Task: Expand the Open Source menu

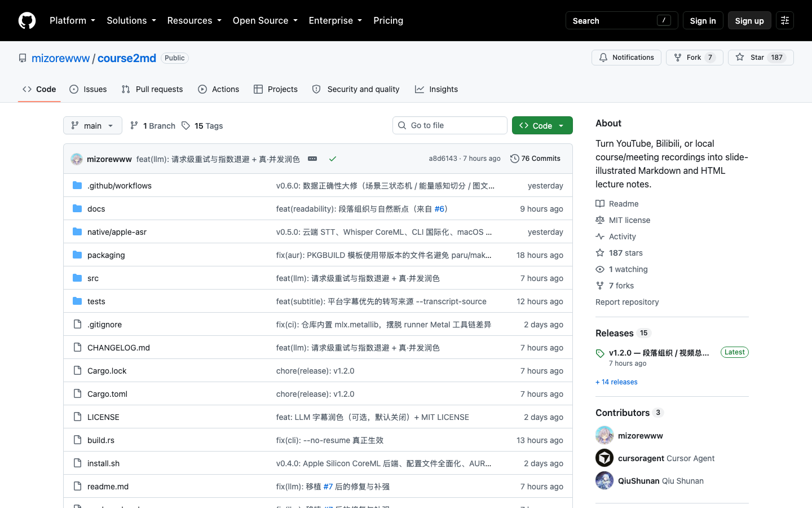Action: point(265,20)
